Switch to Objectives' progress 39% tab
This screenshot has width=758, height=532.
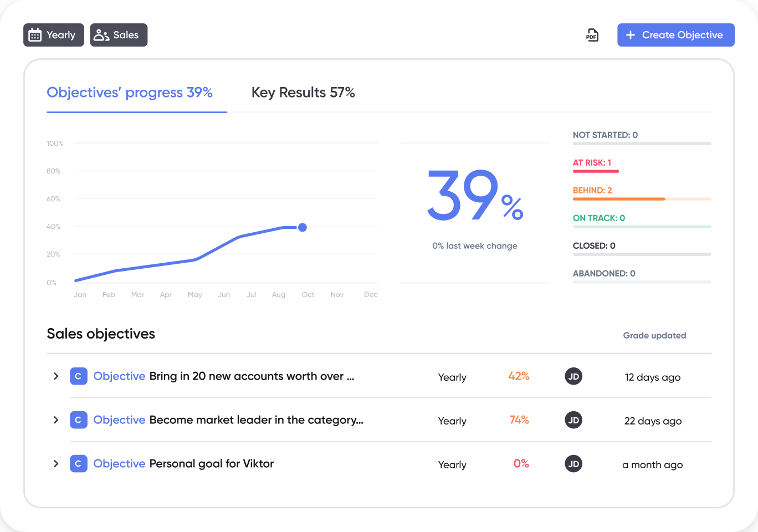click(x=130, y=93)
